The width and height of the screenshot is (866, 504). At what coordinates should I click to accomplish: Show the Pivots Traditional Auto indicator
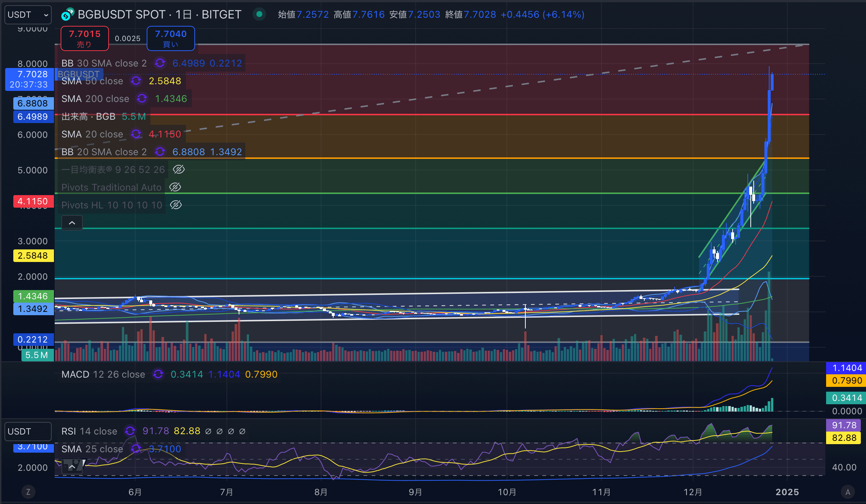point(175,187)
